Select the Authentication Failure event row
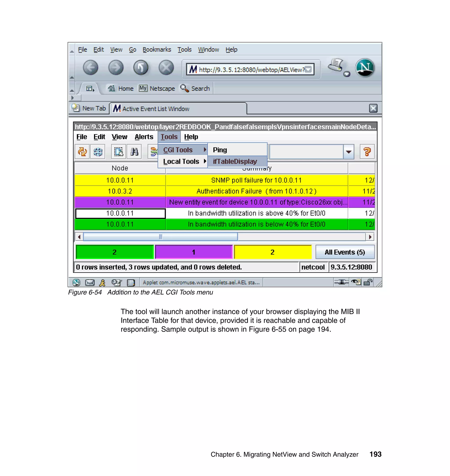Image resolution: width=450 pixels, height=476 pixels. click(x=225, y=191)
